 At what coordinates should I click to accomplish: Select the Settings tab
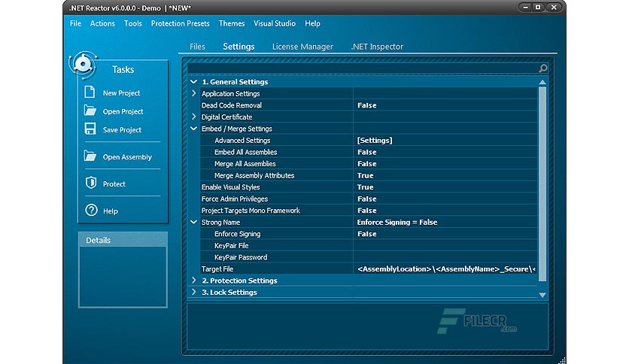pos(239,47)
